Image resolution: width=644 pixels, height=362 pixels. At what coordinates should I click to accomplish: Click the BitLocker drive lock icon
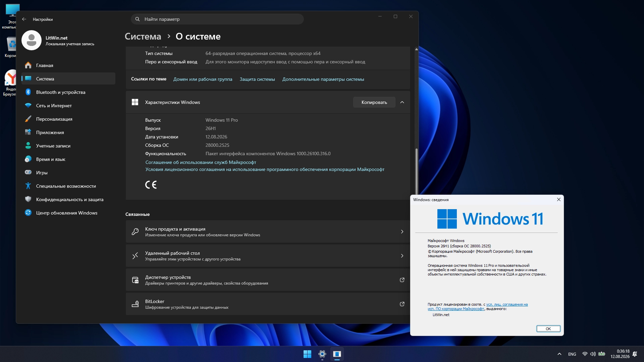coord(135,304)
